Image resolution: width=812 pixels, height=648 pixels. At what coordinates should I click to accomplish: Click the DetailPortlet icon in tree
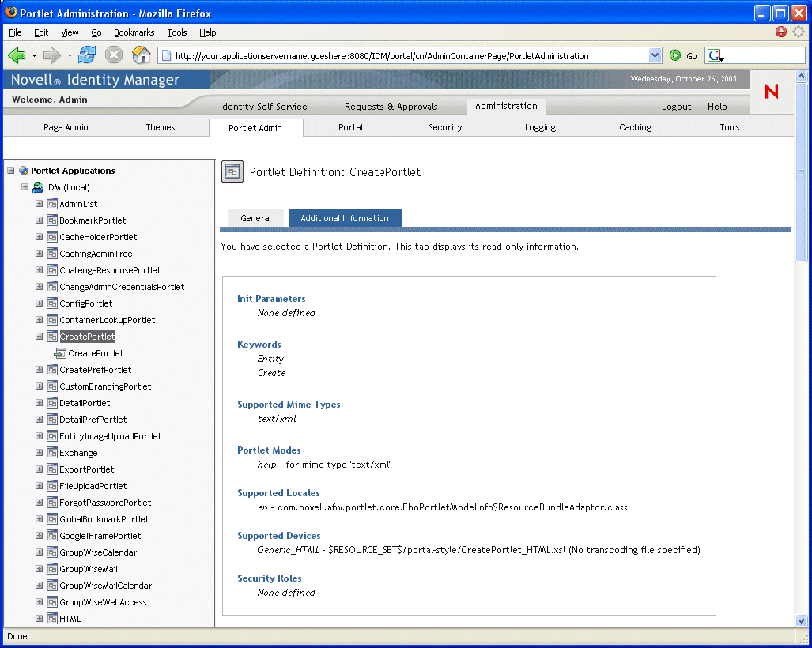point(51,403)
